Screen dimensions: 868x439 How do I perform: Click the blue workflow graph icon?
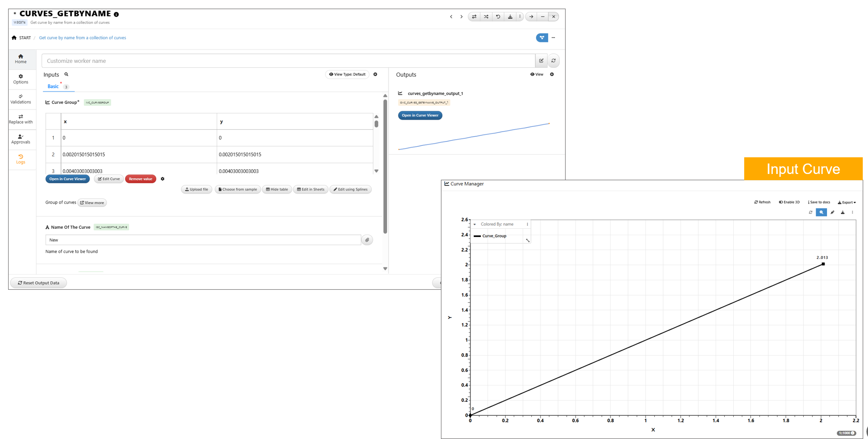pos(541,38)
